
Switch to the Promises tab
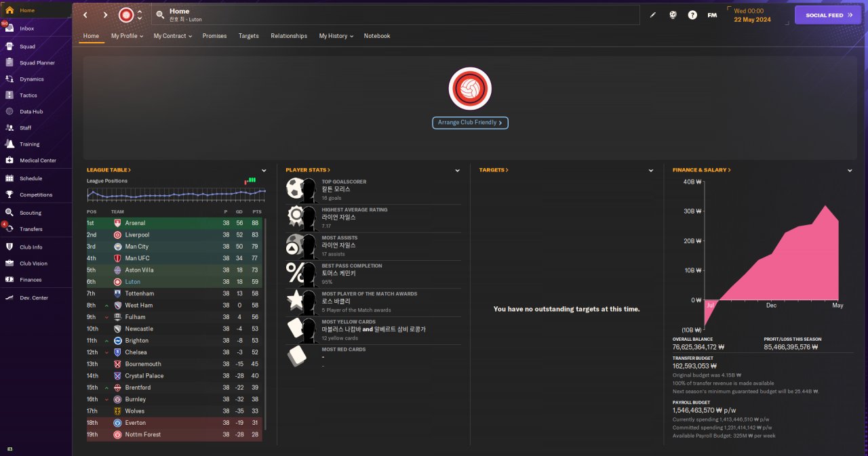[x=214, y=36]
